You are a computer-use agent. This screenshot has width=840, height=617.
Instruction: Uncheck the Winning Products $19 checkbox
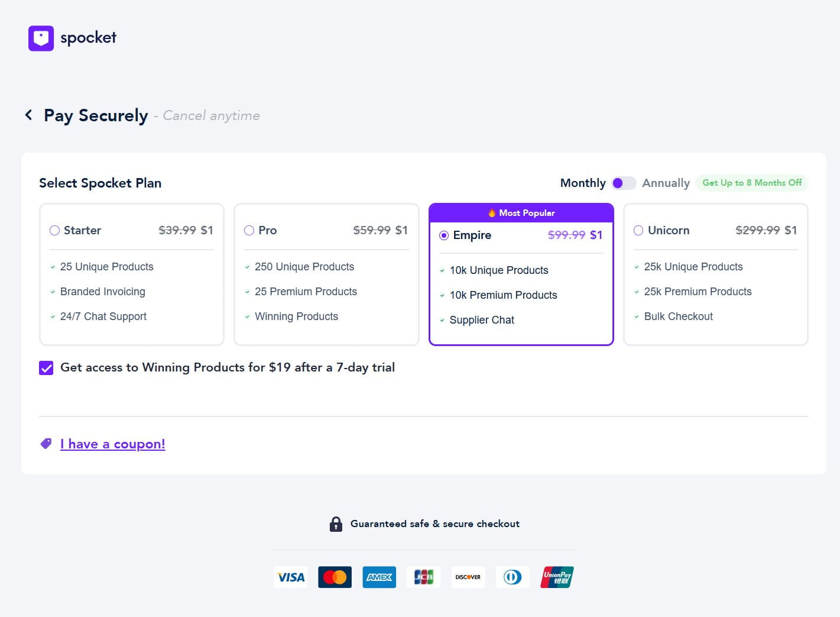pyautogui.click(x=46, y=368)
